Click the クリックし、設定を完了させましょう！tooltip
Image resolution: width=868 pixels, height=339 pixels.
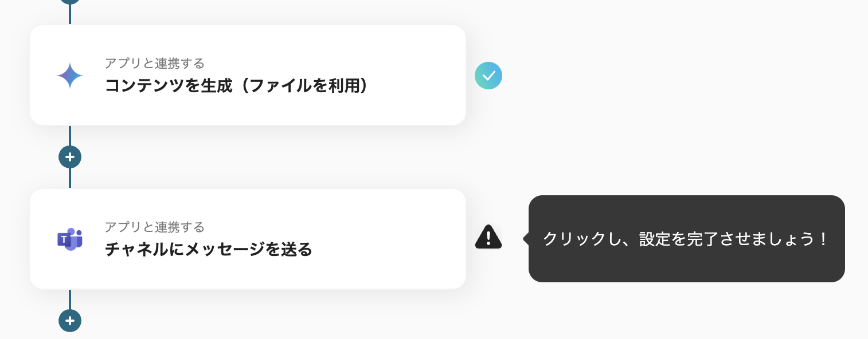click(x=686, y=239)
